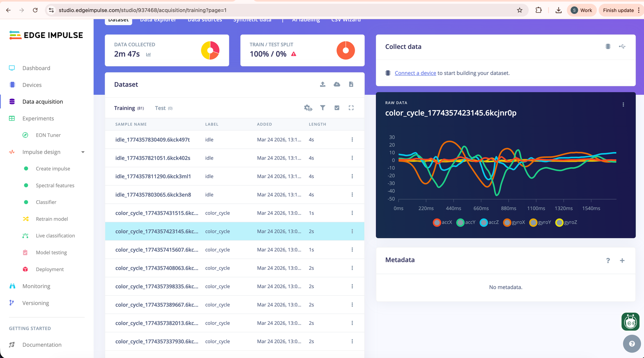Click the data collected chart icon
Viewport: 644px width, 358px height.
148,54
